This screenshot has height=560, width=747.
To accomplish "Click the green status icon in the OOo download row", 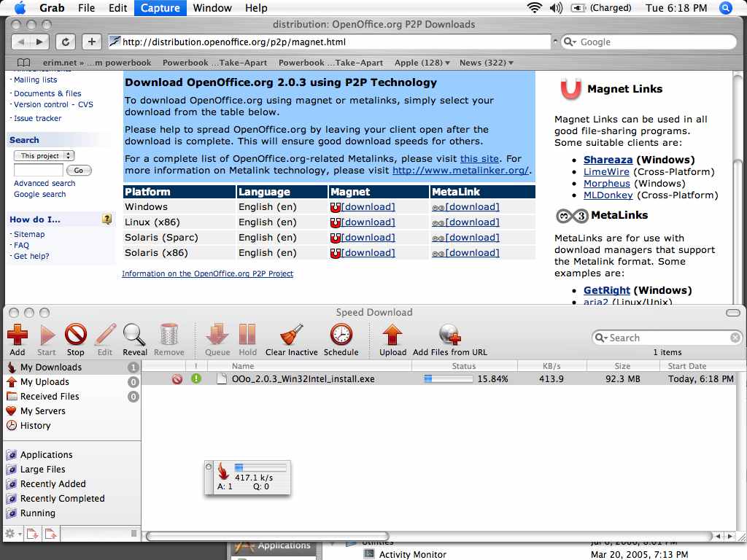I will (x=196, y=378).
